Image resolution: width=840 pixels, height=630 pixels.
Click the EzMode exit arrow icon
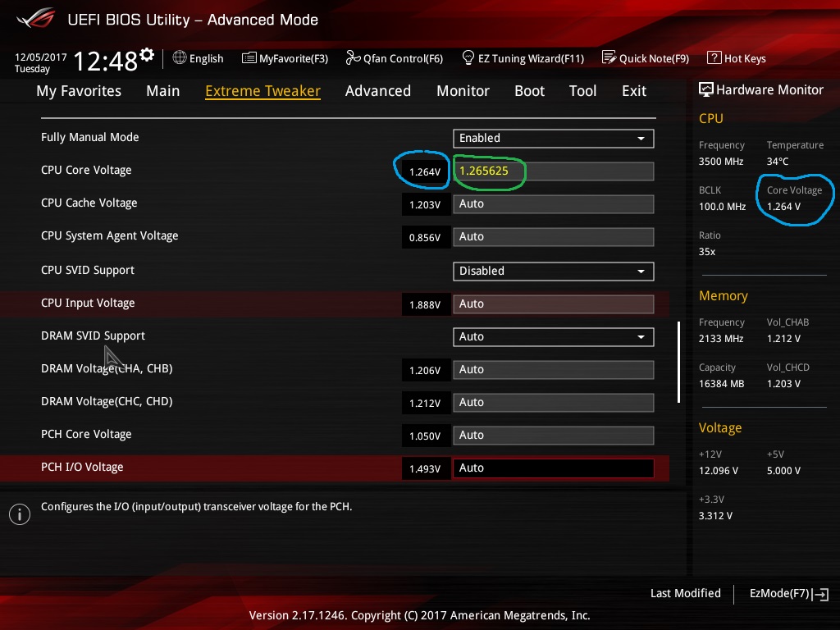tap(820, 594)
